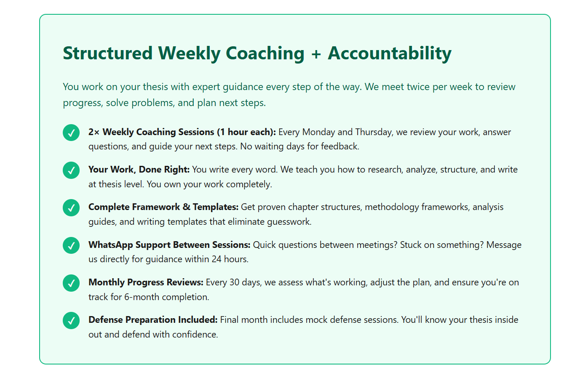Screen dimensions: 588x391
Task: Click the checkmark icon beside Your Work, Done Right
Action: click(71, 170)
